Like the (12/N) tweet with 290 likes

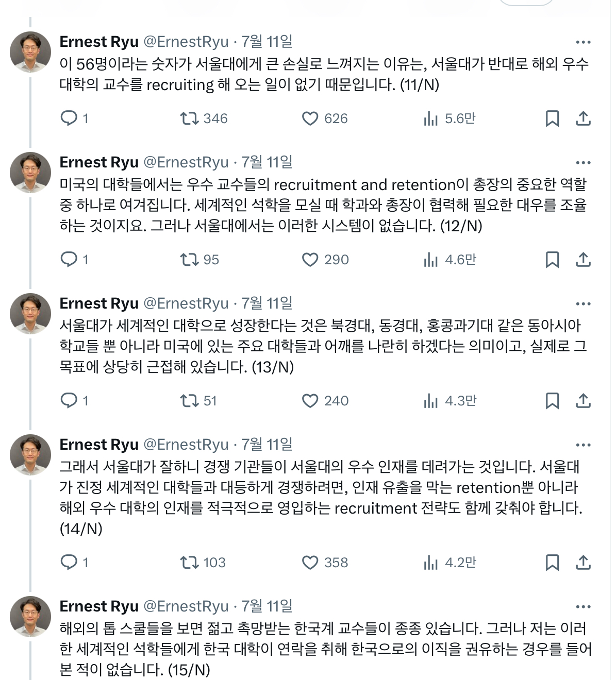click(x=310, y=260)
